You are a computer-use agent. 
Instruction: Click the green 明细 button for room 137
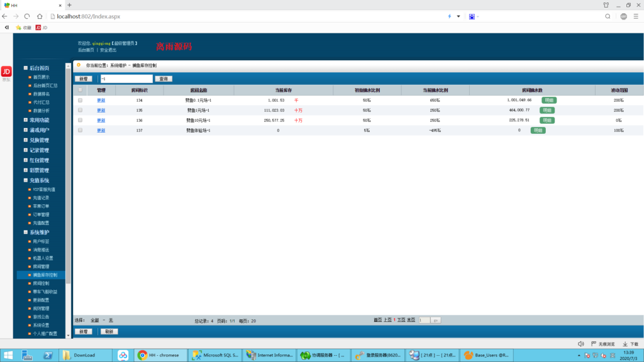[x=538, y=130]
